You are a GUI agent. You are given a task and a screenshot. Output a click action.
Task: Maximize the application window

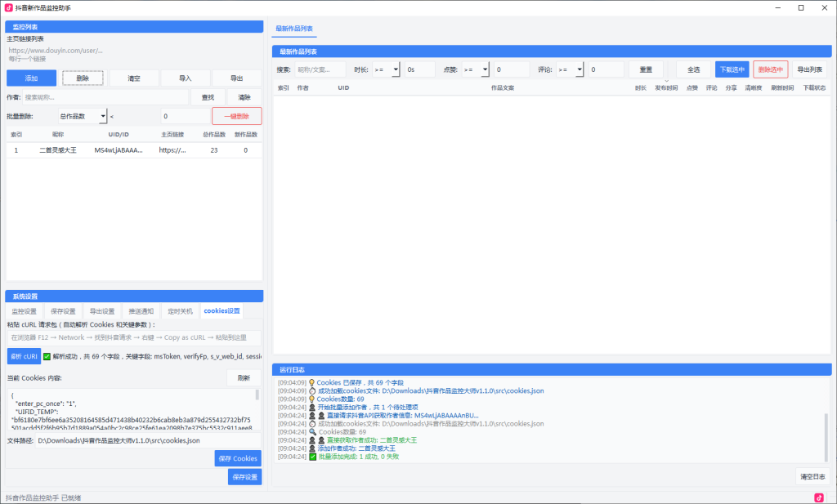pyautogui.click(x=801, y=7)
